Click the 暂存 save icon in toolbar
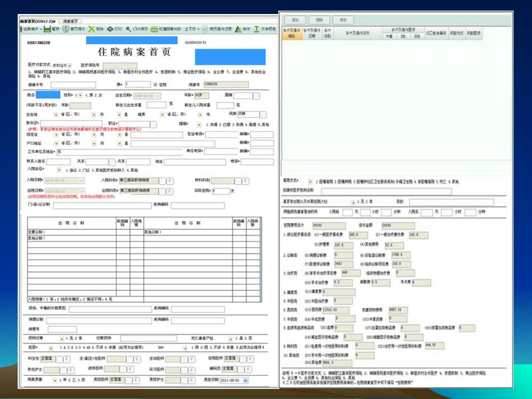 coord(48,29)
